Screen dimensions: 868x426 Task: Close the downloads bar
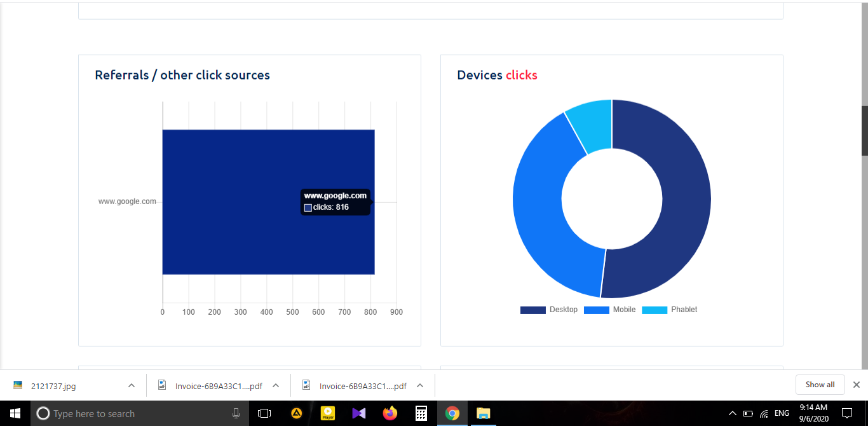pos(856,385)
